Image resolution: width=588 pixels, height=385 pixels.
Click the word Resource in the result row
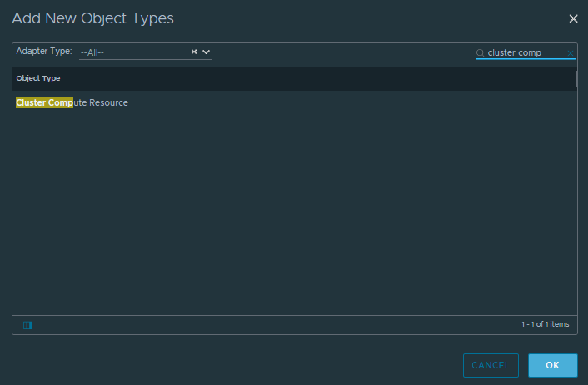(x=108, y=102)
